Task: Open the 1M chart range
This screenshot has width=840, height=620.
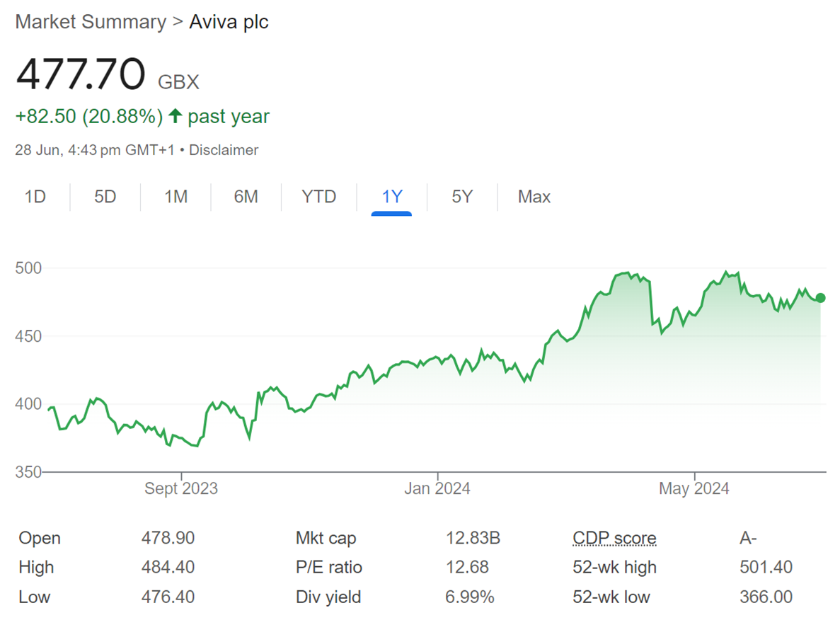Action: [176, 197]
